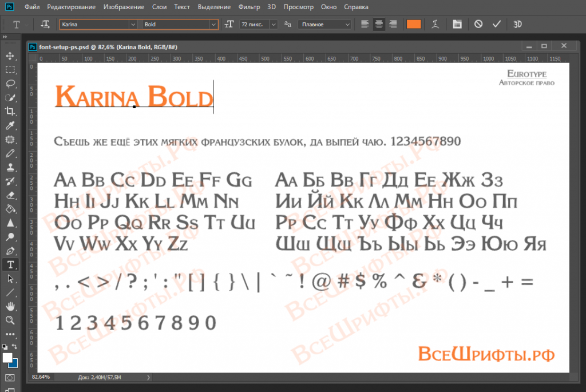Align text right
Viewport: 586px width, 392px height.
tap(393, 24)
